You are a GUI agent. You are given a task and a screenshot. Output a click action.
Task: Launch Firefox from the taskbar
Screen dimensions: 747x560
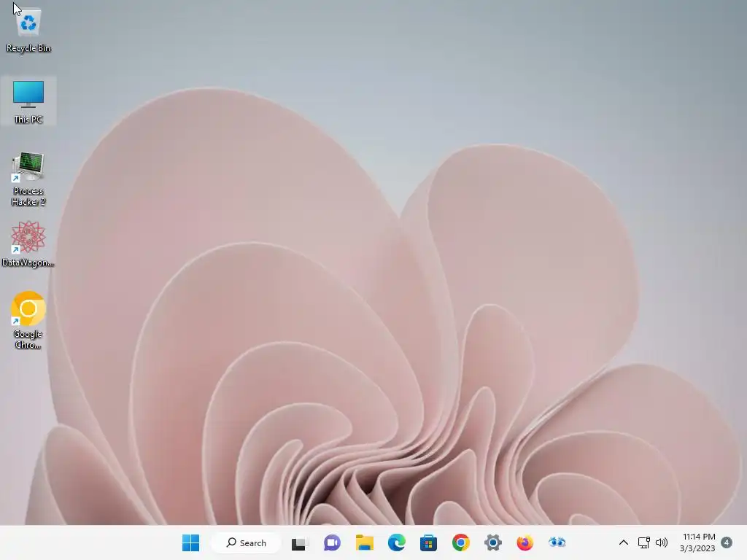tap(525, 542)
